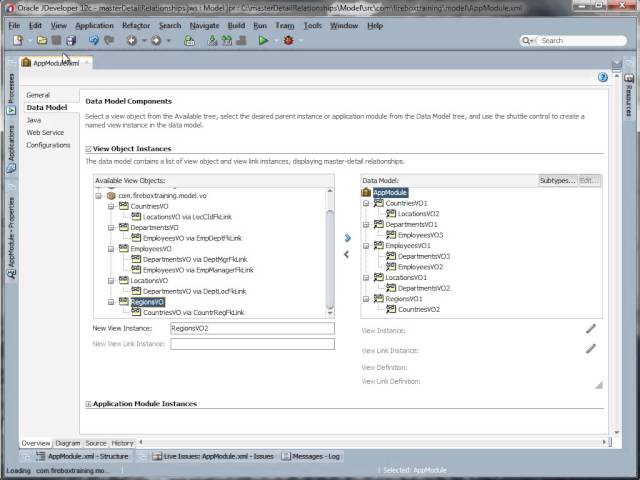Select LocationsVO2 in the Data Model
Viewport: 640px width, 480px height.
418,214
